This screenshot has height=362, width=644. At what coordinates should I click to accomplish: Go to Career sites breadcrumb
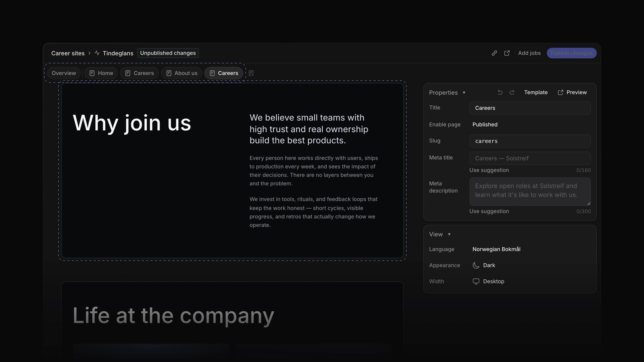[68, 53]
